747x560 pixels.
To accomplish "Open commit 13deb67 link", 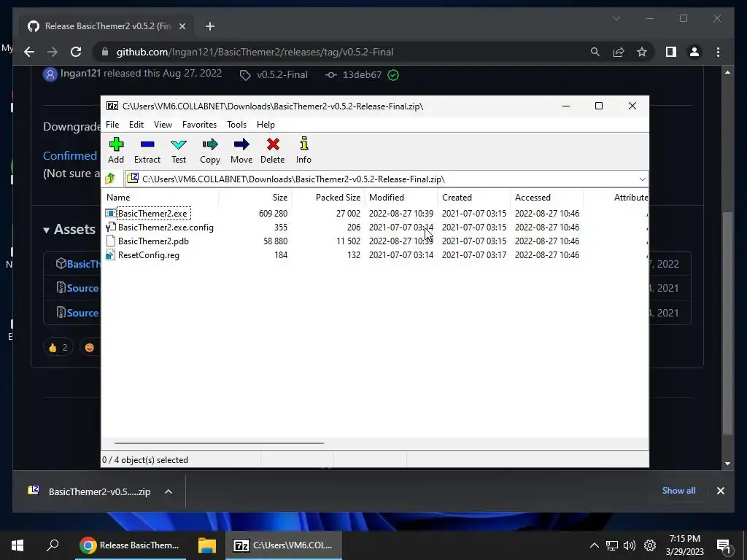I will point(362,75).
